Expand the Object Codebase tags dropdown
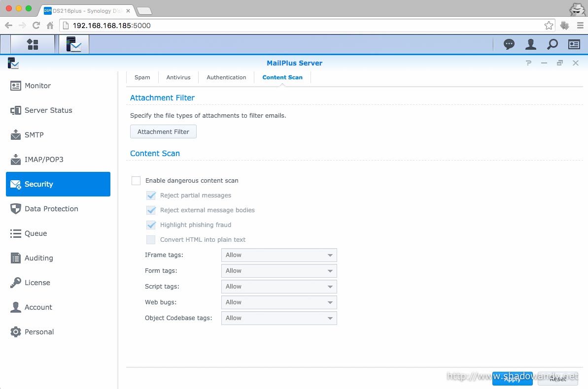 [279, 318]
